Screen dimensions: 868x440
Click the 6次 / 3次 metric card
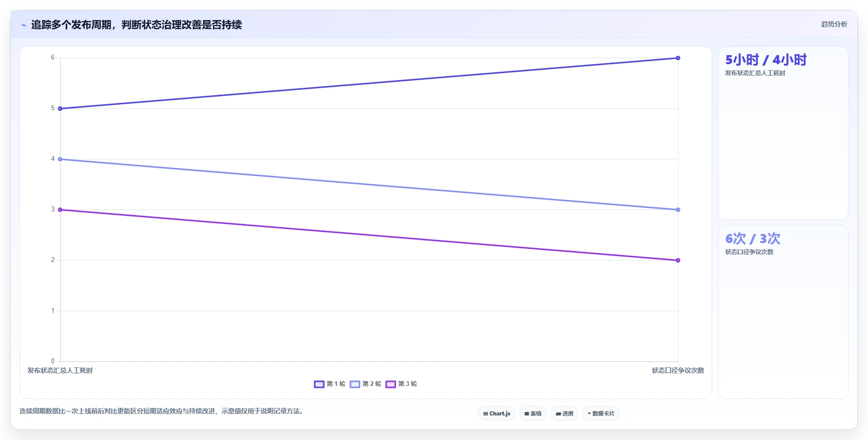(x=783, y=312)
